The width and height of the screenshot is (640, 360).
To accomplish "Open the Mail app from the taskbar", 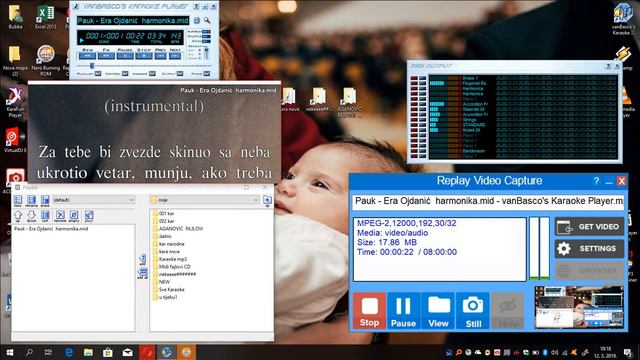I will (127, 352).
